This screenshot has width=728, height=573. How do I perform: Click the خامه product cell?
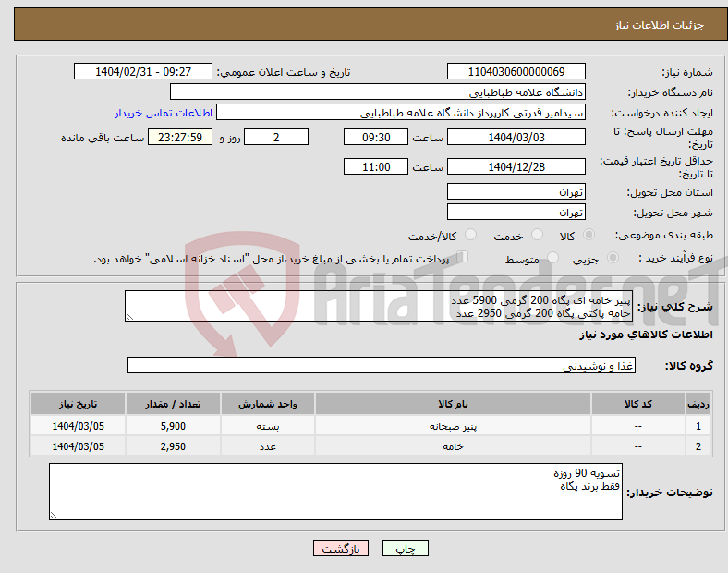[x=453, y=446]
